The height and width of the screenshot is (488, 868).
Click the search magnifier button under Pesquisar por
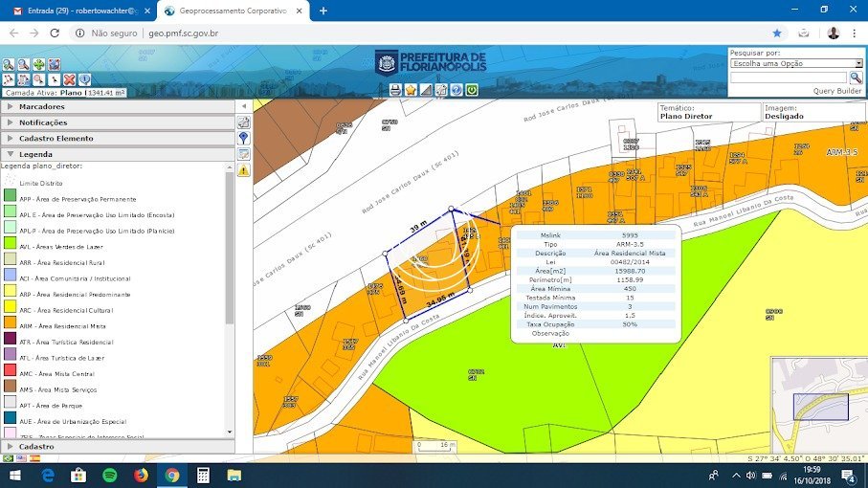click(x=856, y=78)
